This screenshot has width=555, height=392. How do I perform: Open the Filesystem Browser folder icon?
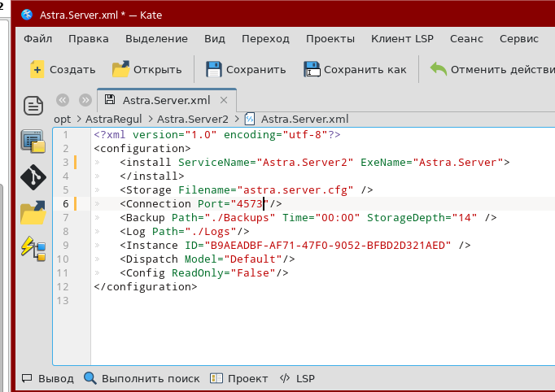point(33,212)
